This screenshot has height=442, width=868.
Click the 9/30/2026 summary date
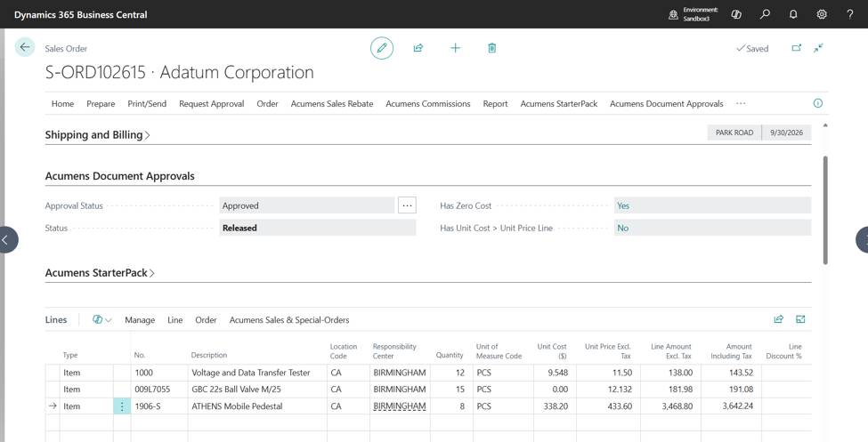click(x=787, y=133)
